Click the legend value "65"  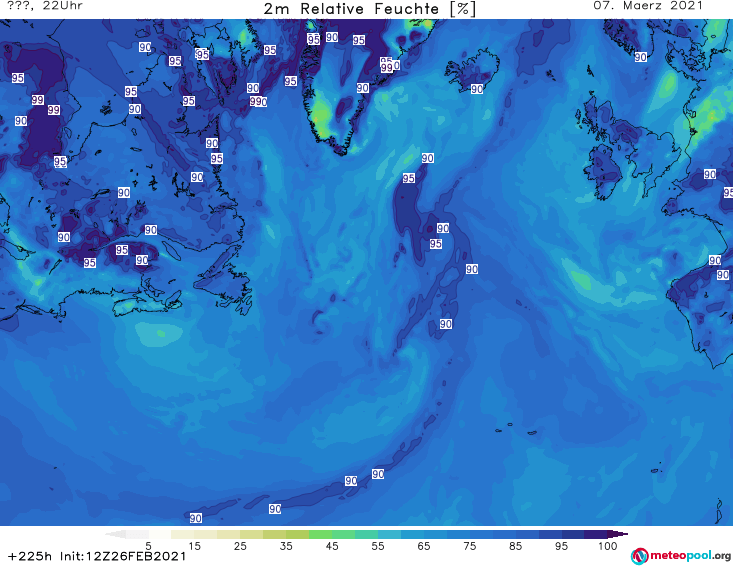424,546
